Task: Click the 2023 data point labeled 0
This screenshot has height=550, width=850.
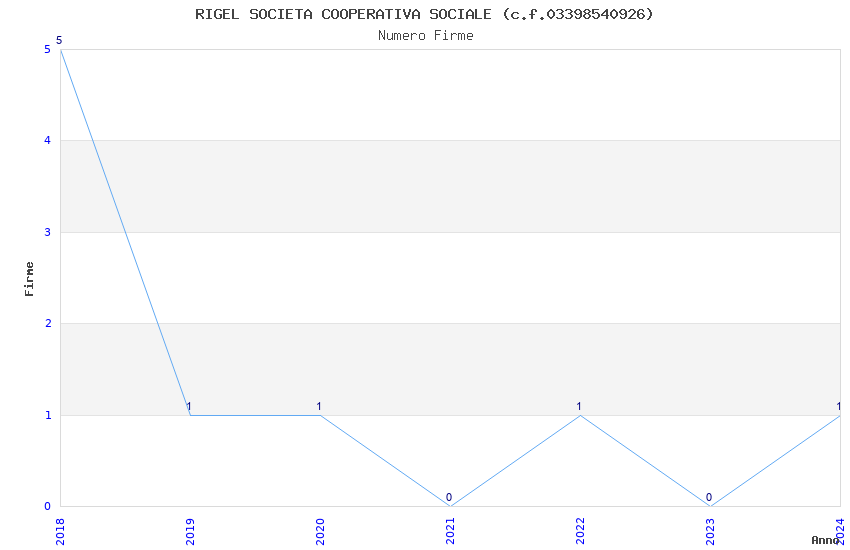Action: 710,506
